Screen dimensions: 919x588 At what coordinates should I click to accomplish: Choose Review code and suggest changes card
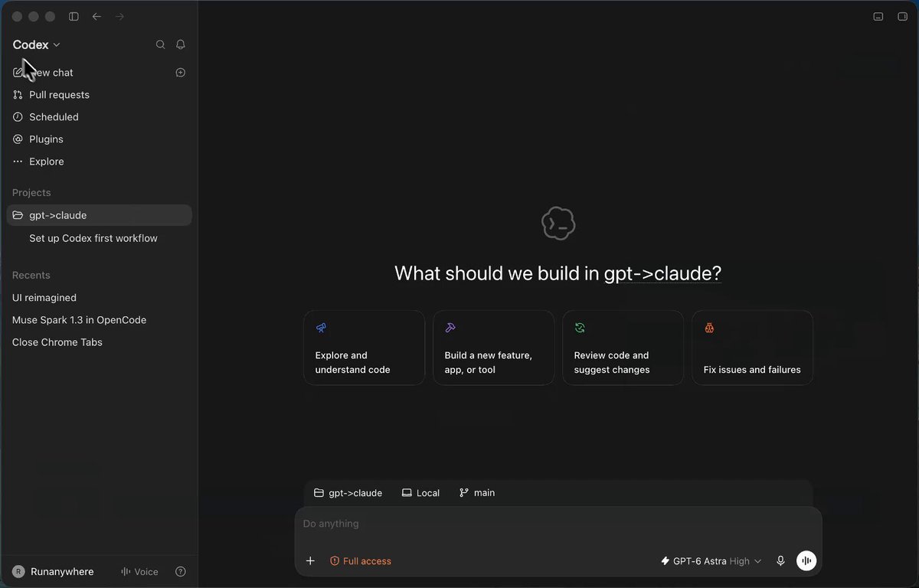coord(623,348)
